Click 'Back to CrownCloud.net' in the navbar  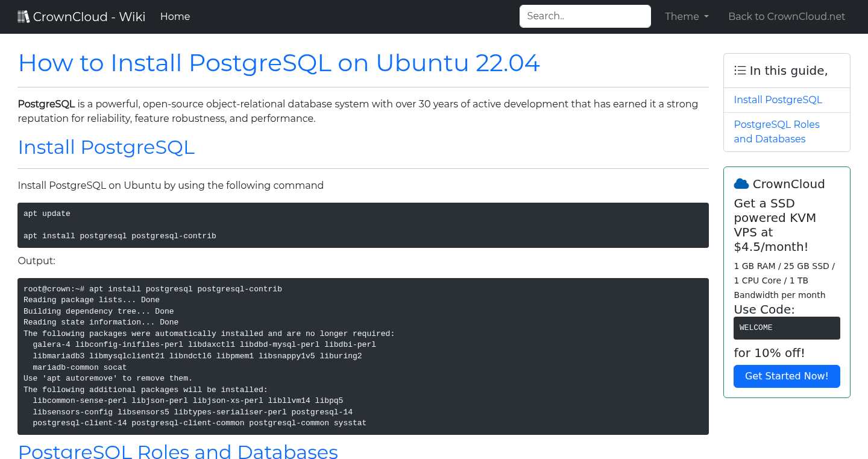(787, 16)
